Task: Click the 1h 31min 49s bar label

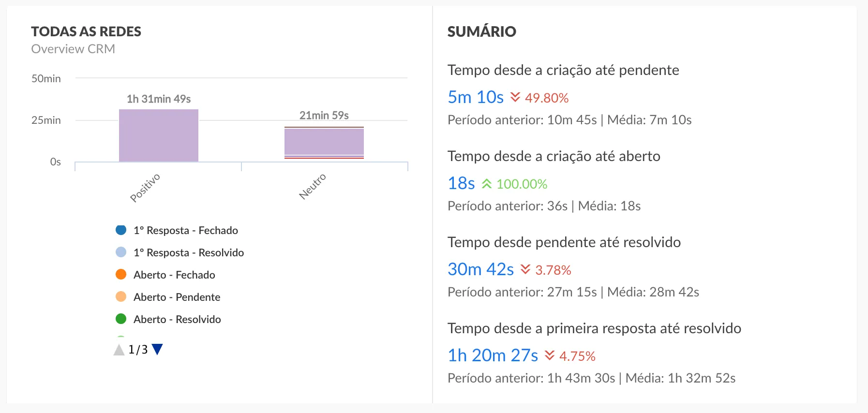Action: [159, 99]
